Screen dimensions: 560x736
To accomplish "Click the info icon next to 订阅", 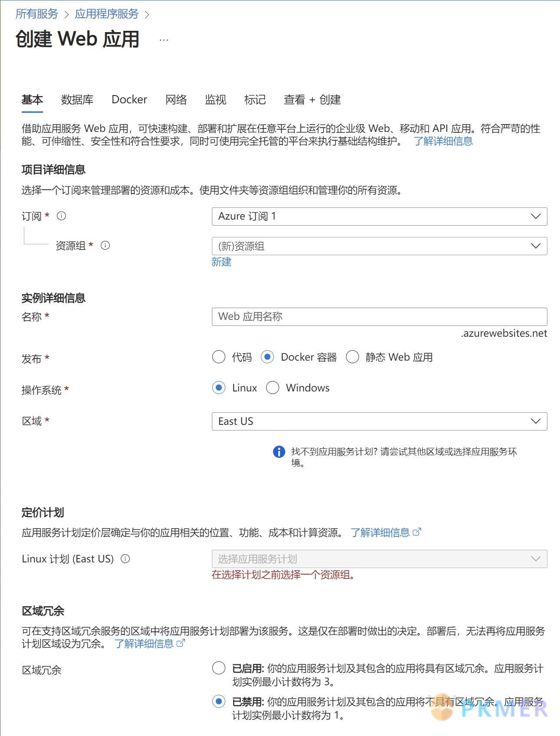I will (62, 216).
